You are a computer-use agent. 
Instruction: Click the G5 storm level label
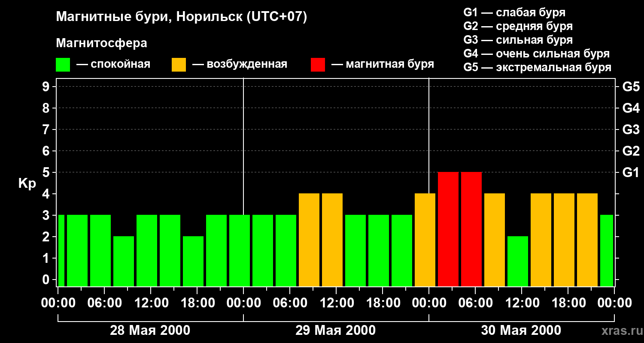[631, 87]
